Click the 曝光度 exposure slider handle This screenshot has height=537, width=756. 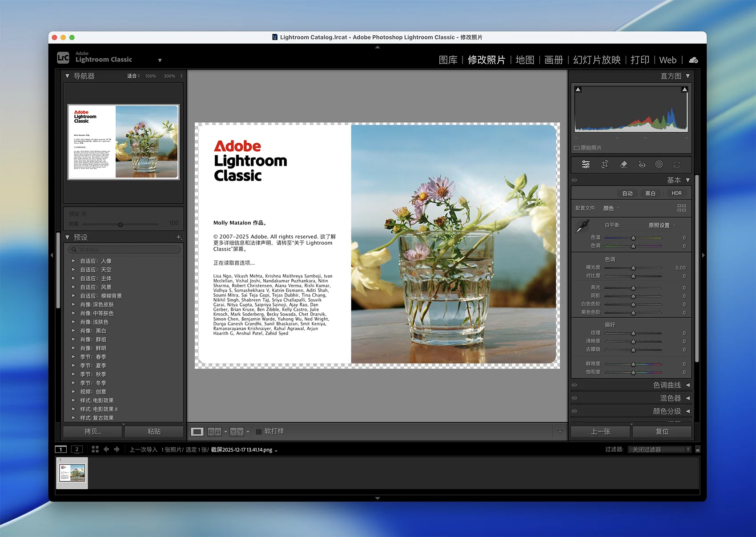pyautogui.click(x=633, y=268)
